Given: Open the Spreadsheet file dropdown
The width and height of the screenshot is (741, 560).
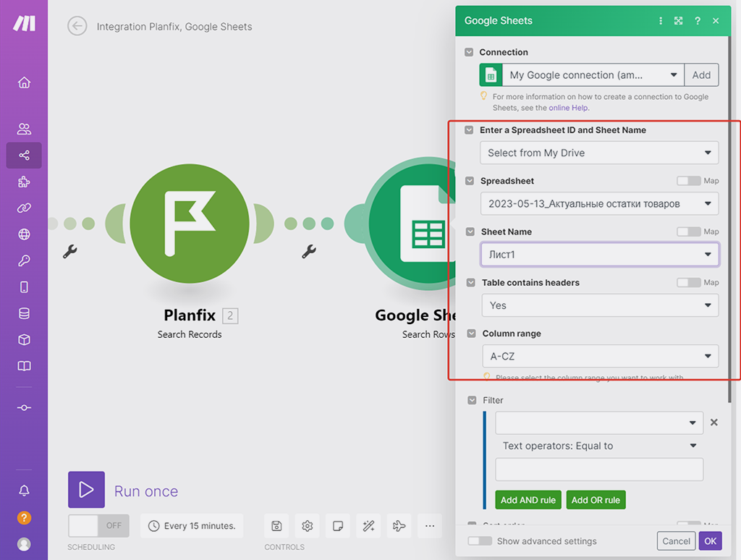Looking at the screenshot, I should pyautogui.click(x=600, y=204).
